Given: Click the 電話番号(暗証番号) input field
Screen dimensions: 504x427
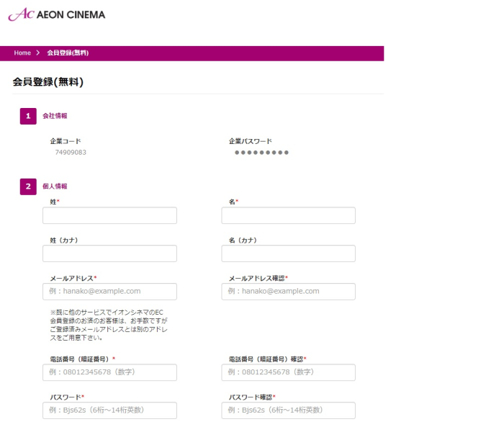Looking at the screenshot, I should point(109,372).
